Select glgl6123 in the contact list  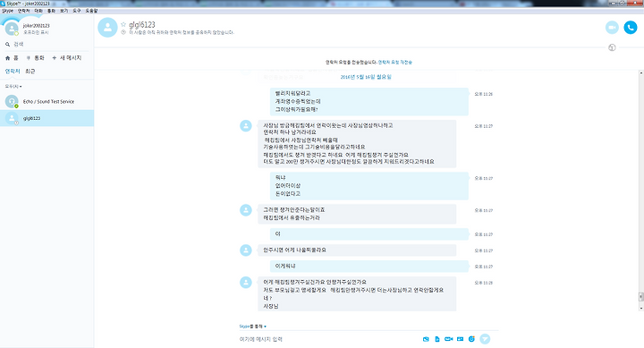[x=47, y=118]
